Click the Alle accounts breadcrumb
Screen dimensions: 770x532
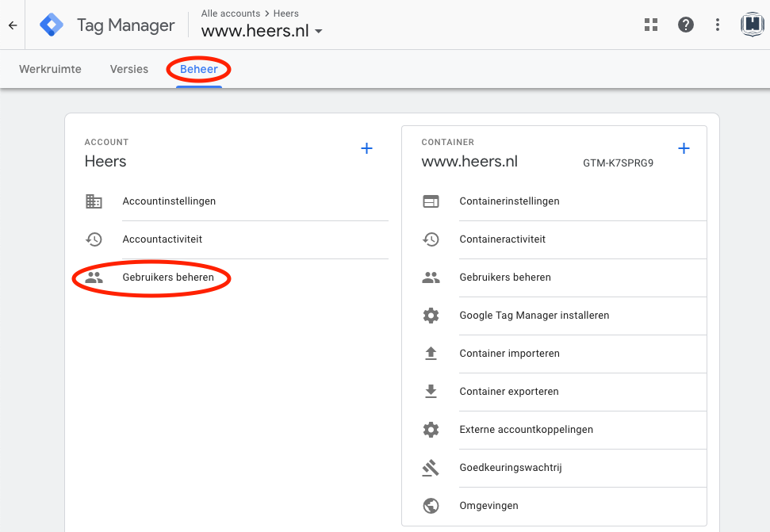pos(230,13)
